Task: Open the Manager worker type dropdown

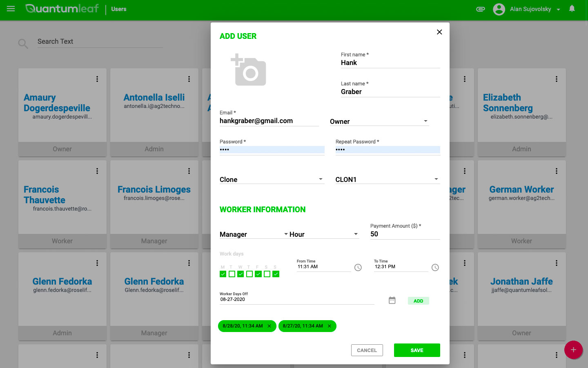Action: [x=254, y=234]
